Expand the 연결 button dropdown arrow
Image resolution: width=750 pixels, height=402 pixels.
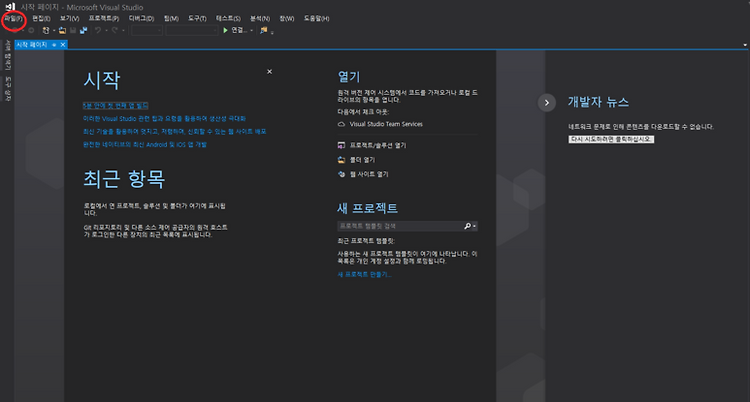click(x=252, y=30)
